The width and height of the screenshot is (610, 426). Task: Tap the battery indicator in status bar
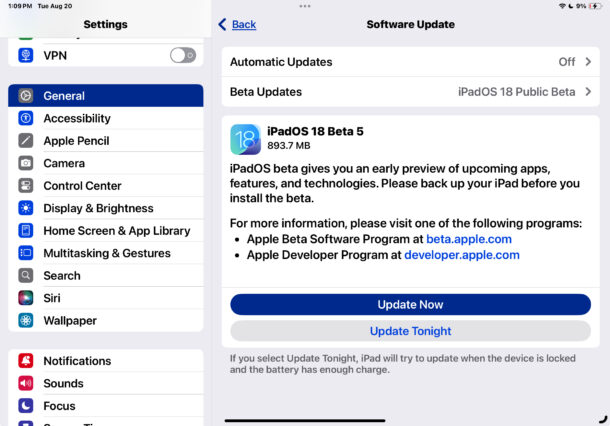pos(596,6)
